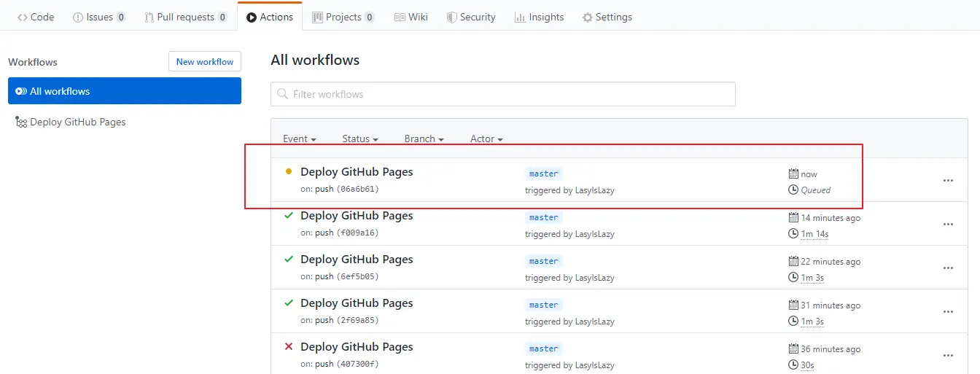Focus the Filter workflows search field
This screenshot has width=980, height=374.
(x=503, y=94)
